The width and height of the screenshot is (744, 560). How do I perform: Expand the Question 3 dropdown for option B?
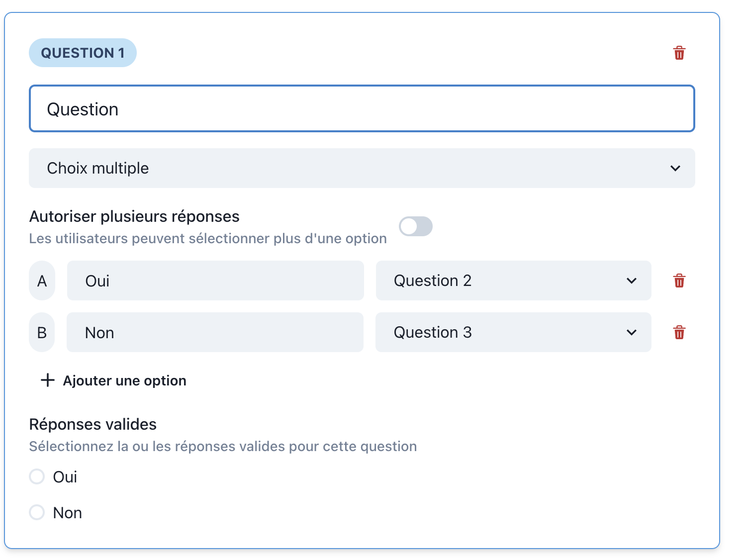point(513,332)
